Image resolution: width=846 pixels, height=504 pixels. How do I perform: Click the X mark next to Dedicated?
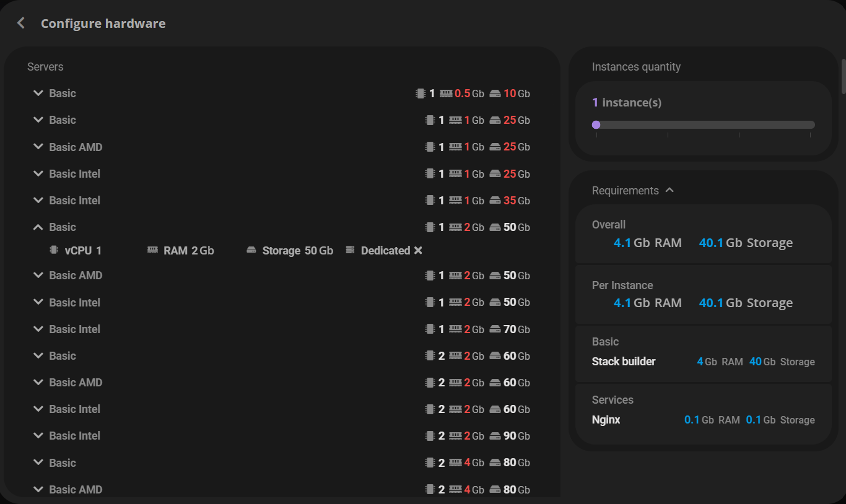[x=418, y=250]
